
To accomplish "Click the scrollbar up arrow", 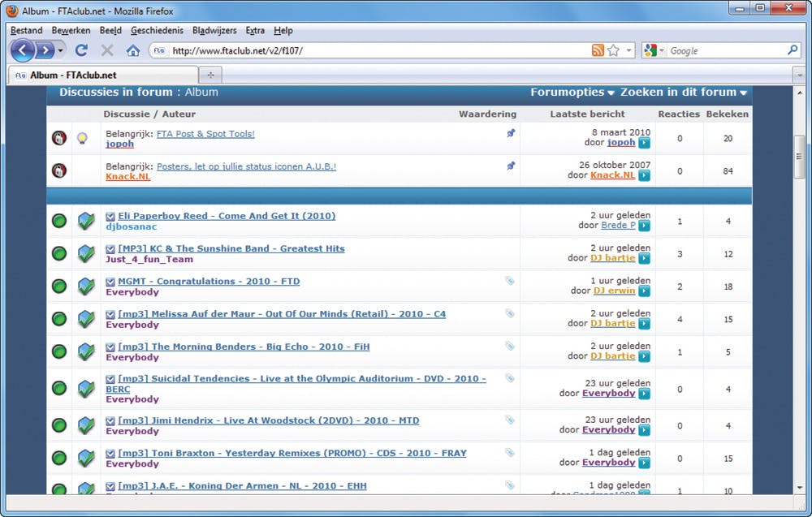I will (800, 93).
